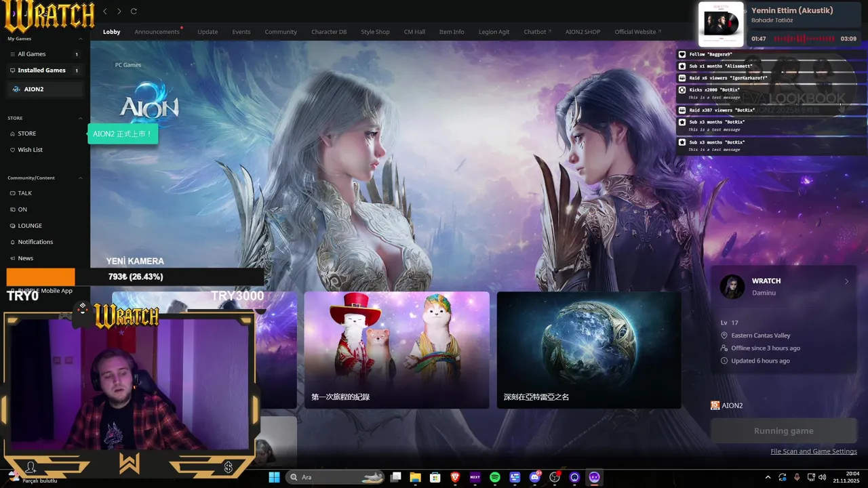Click the Running game button

[783, 431]
